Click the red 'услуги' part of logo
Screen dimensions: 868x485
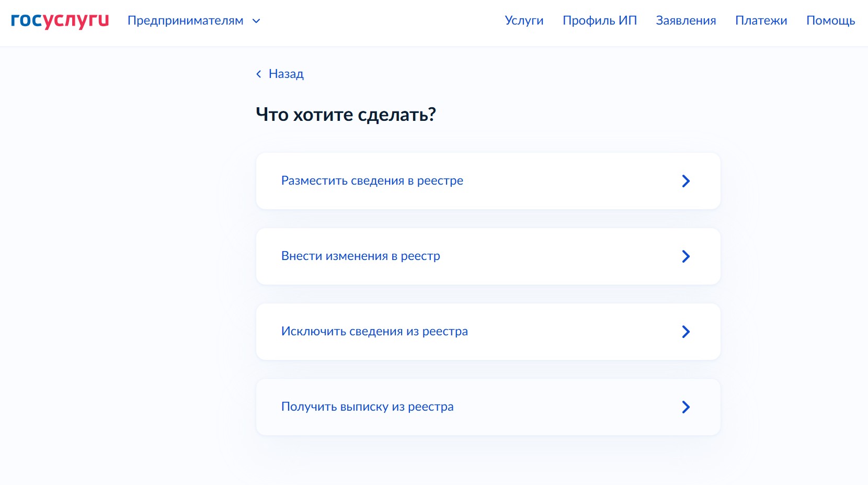click(76, 20)
